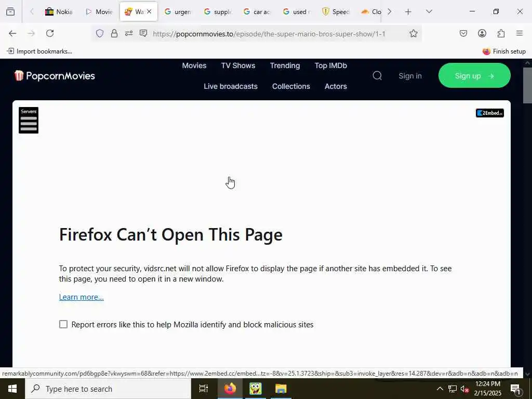View site security padlock info
The width and height of the screenshot is (532, 399).
click(x=114, y=33)
